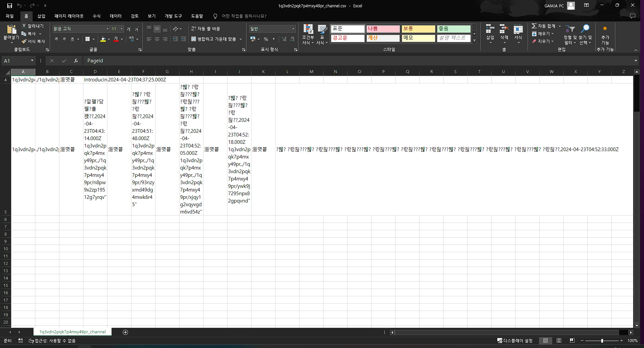
Task: Switch to Page Layout view in status bar
Action: (x=559, y=341)
